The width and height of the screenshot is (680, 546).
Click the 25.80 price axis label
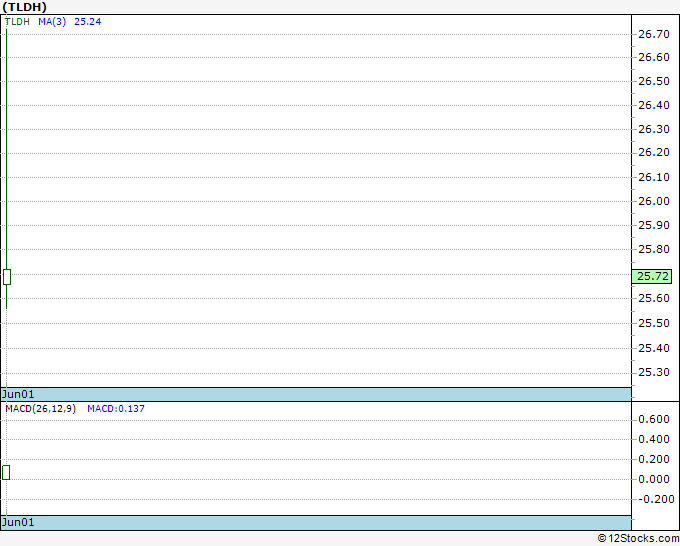click(x=654, y=249)
